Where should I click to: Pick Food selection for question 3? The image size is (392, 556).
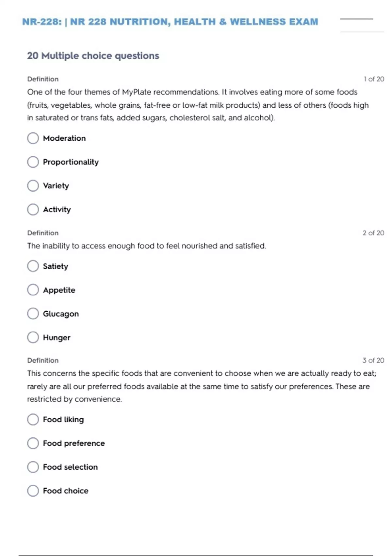coord(33,467)
